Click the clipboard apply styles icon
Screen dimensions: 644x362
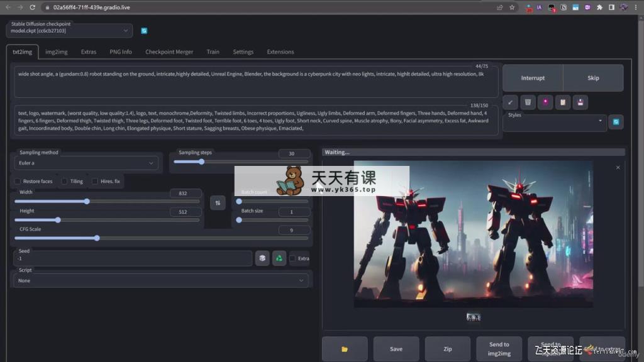(563, 102)
